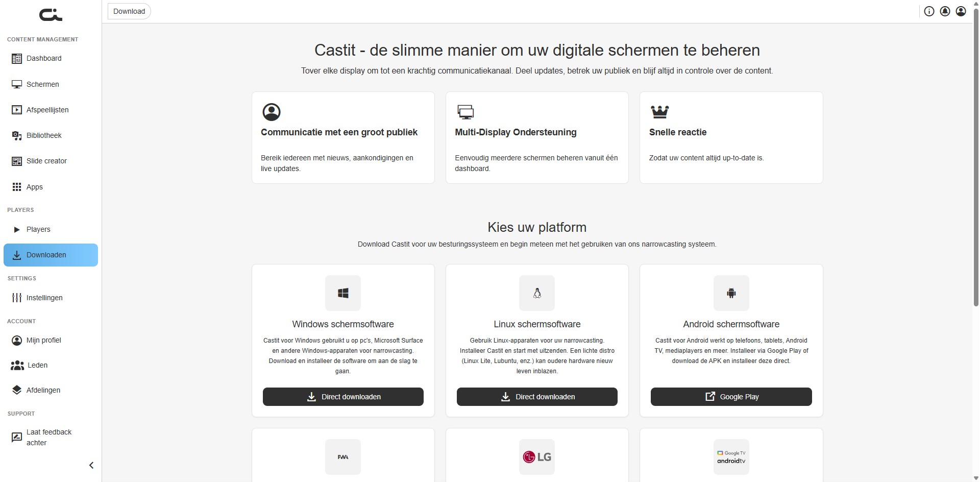Open the user account icon at top right
This screenshot has height=482, width=980.
pos(961,11)
